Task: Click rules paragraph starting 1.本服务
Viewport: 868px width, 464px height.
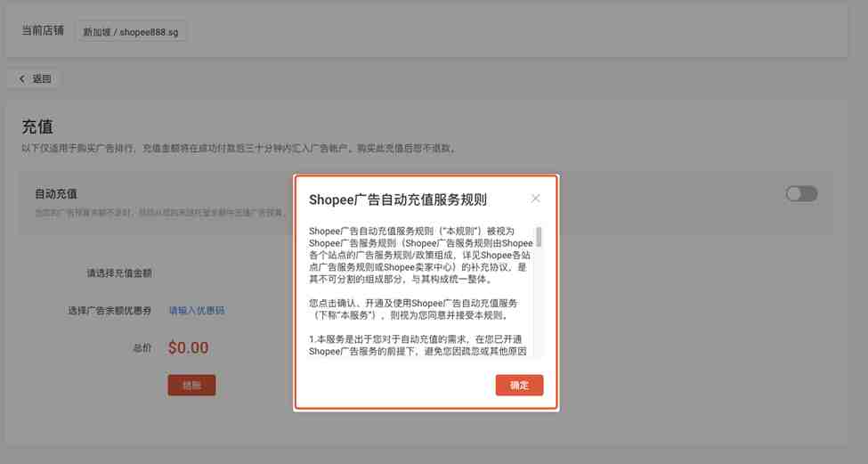Action: tap(418, 345)
